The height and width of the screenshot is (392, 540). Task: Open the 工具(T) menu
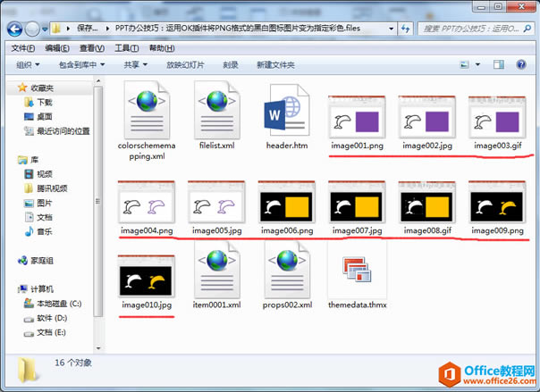[x=127, y=48]
